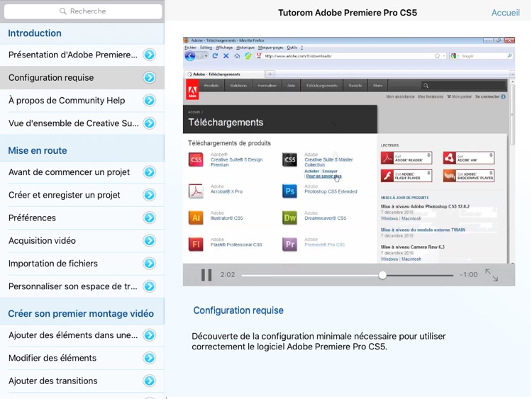
Task: Click Mise à niveau Camera Raw 6.3 link
Action: coord(413,247)
